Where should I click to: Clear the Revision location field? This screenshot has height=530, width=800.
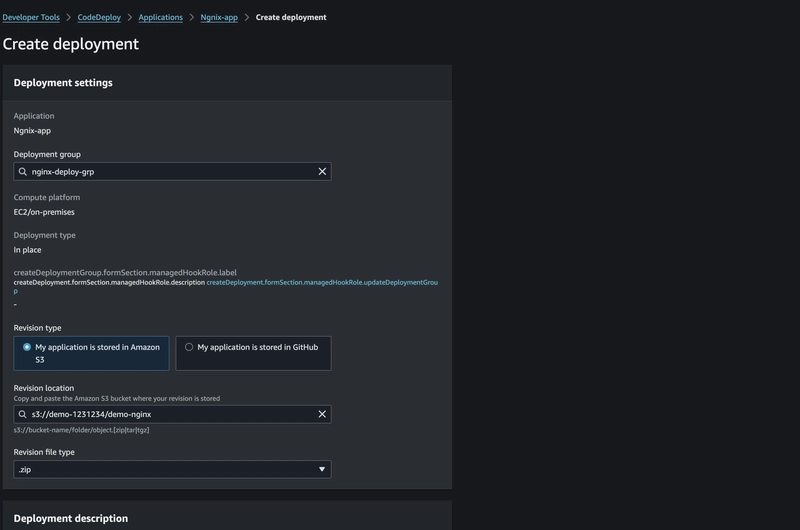[322, 414]
